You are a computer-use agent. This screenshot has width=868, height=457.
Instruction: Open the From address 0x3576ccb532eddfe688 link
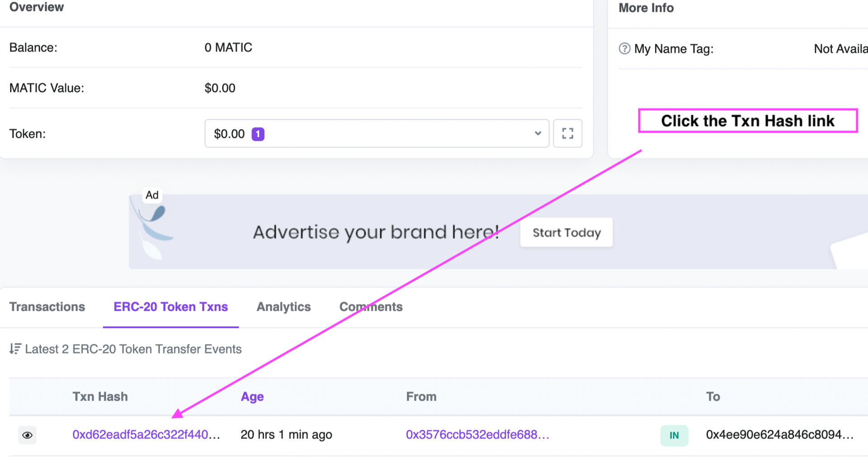coord(477,435)
